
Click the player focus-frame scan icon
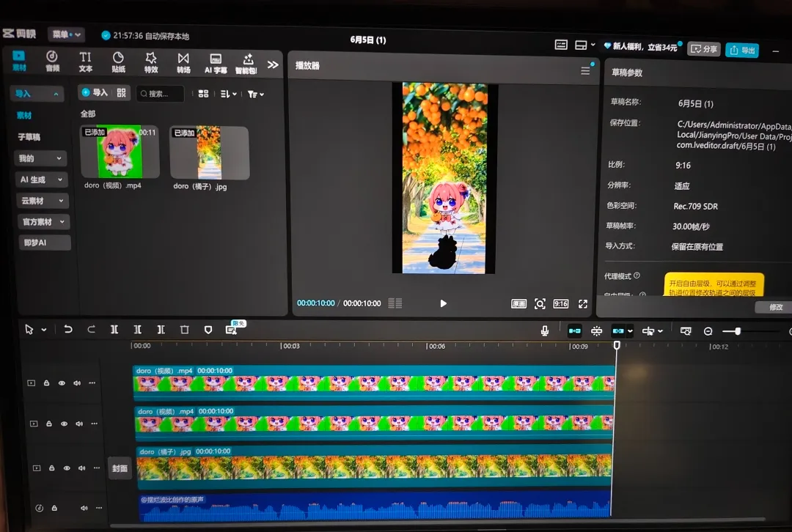click(x=540, y=304)
